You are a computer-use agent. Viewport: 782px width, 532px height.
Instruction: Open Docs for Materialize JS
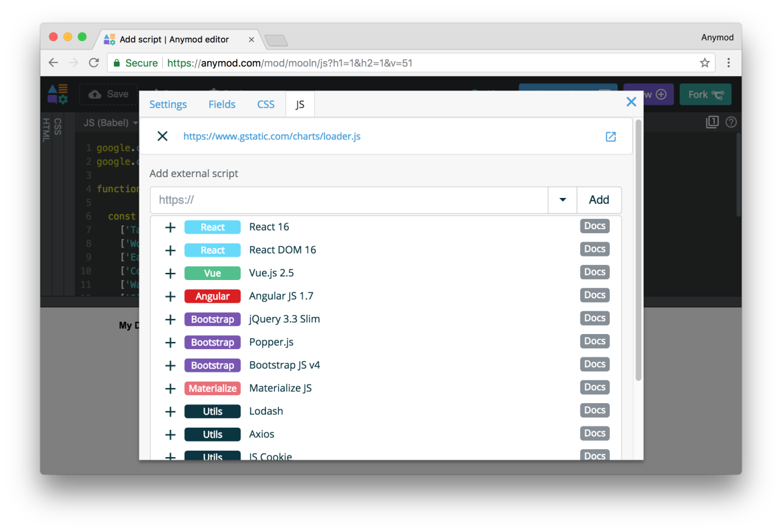pos(595,387)
